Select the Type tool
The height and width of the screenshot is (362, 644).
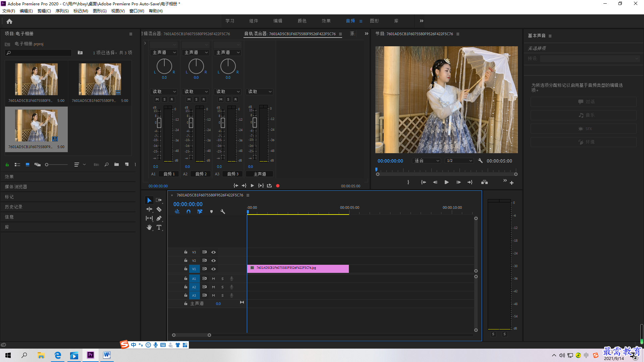click(159, 227)
